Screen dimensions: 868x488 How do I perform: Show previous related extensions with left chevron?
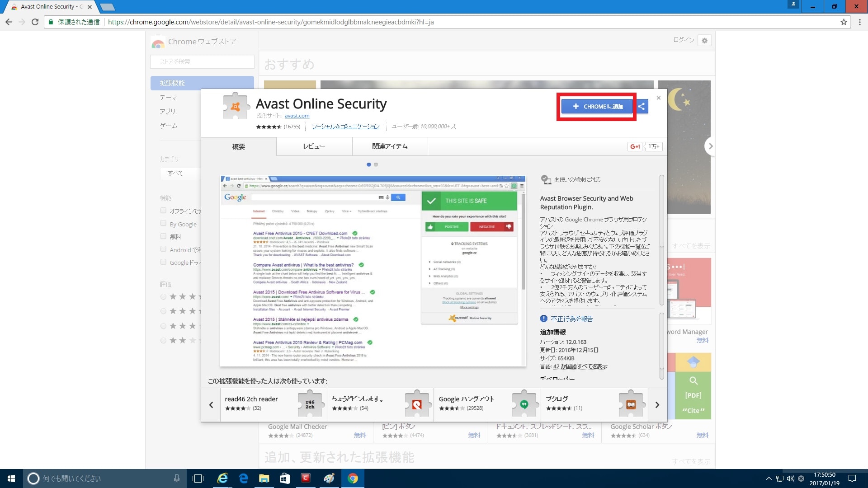tap(211, 405)
